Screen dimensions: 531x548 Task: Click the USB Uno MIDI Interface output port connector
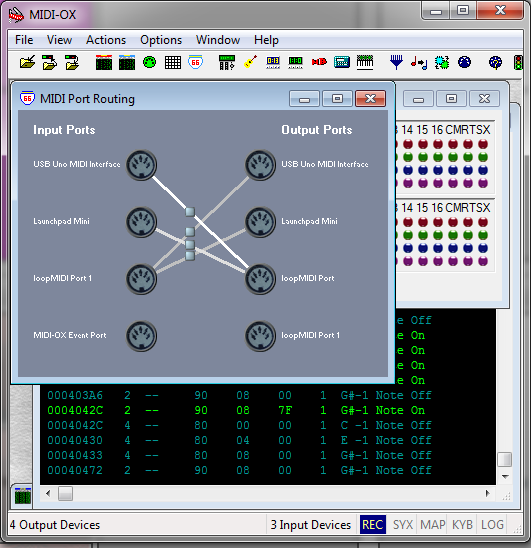click(260, 165)
